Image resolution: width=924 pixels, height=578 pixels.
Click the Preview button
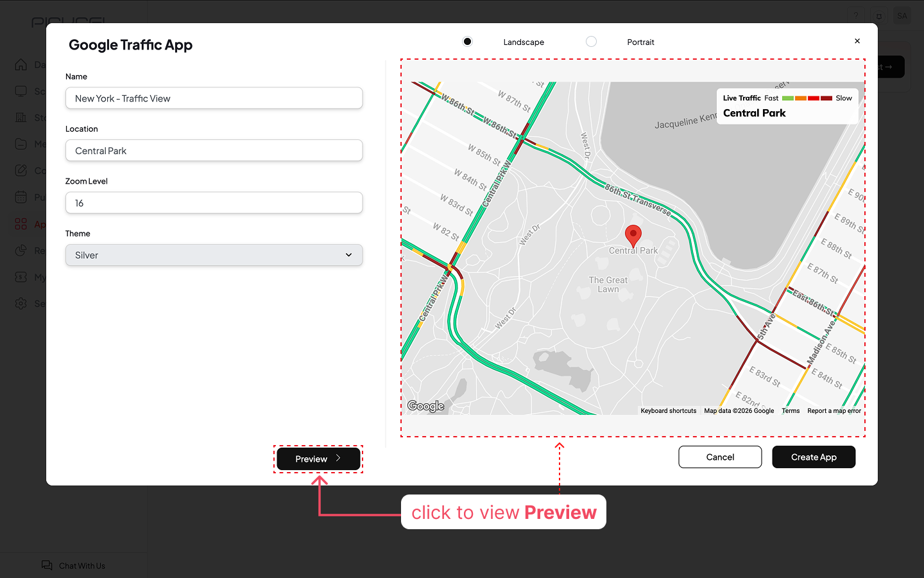318,459
